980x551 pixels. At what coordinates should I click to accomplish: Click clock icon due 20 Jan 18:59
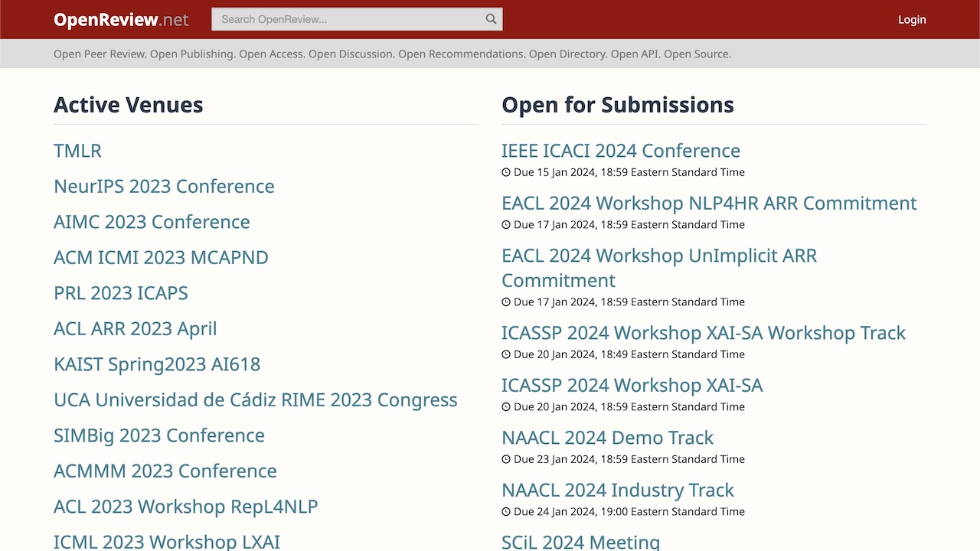tap(506, 407)
